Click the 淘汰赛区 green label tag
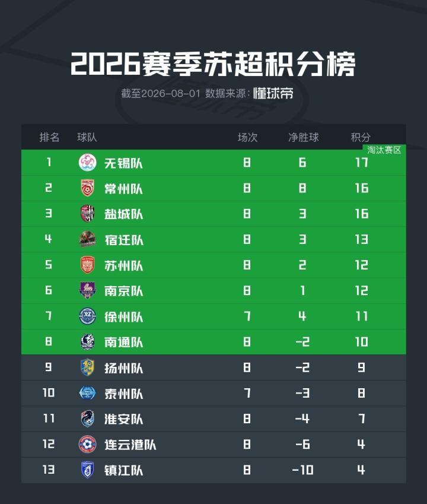The image size is (427, 504). [x=384, y=150]
